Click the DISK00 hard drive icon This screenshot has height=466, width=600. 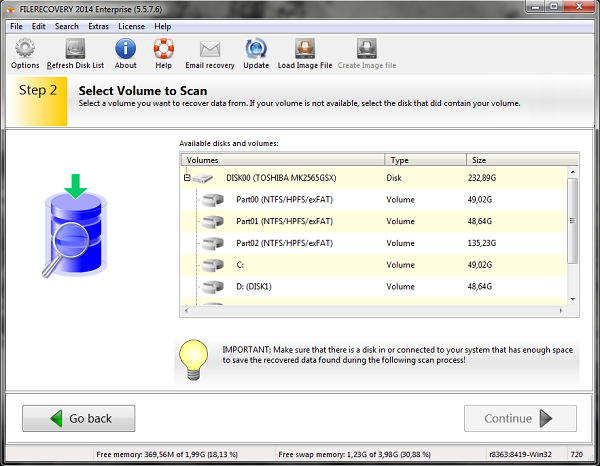coord(202,178)
